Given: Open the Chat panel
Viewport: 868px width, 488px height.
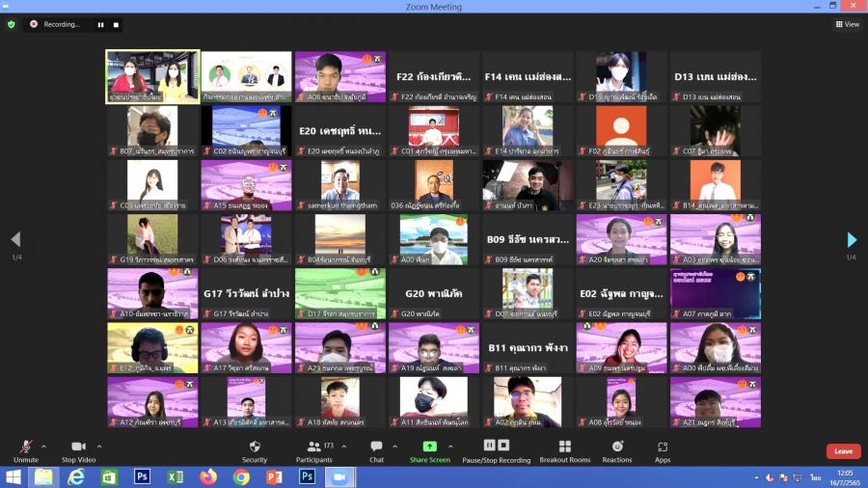Looking at the screenshot, I should pyautogui.click(x=376, y=449).
